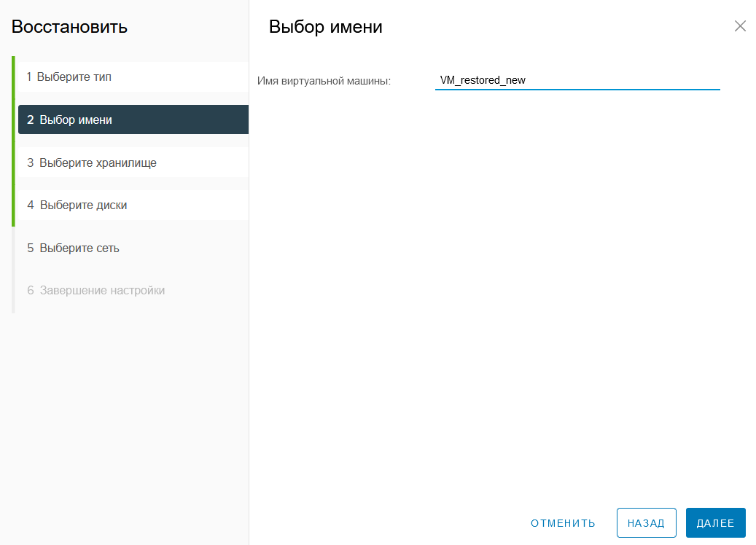Select step 6 Завершение настройки

(133, 290)
